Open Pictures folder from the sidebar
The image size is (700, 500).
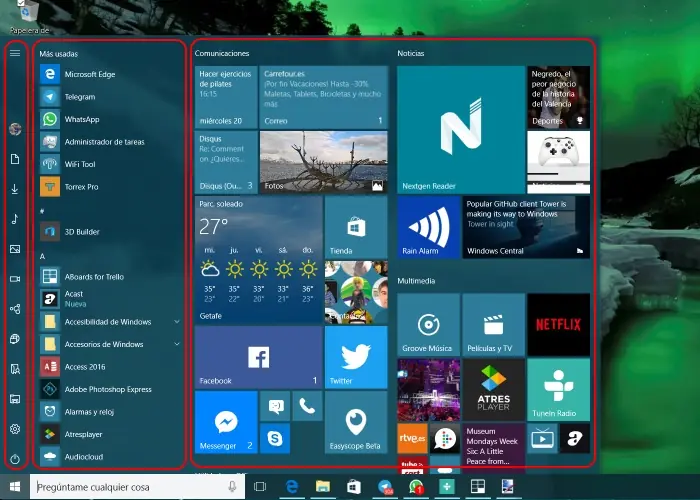click(x=15, y=249)
